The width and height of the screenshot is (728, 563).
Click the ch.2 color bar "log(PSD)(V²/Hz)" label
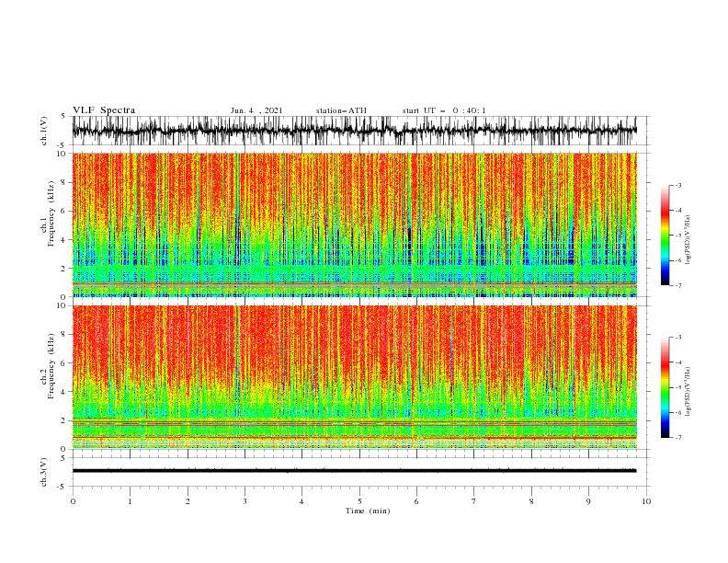coord(688,392)
